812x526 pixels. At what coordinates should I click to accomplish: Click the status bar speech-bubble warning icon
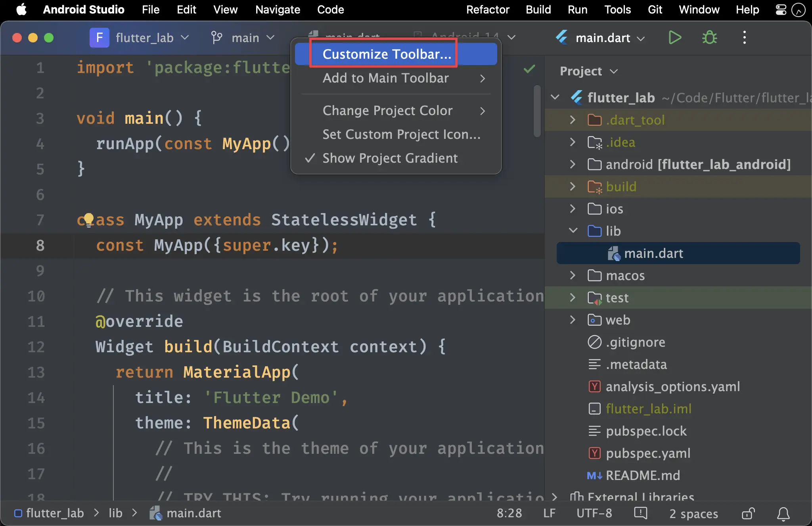(640, 513)
